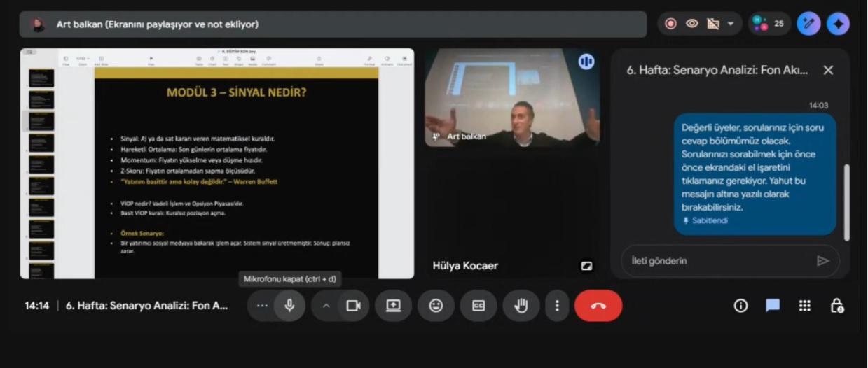Open the activities grid icon

click(805, 306)
